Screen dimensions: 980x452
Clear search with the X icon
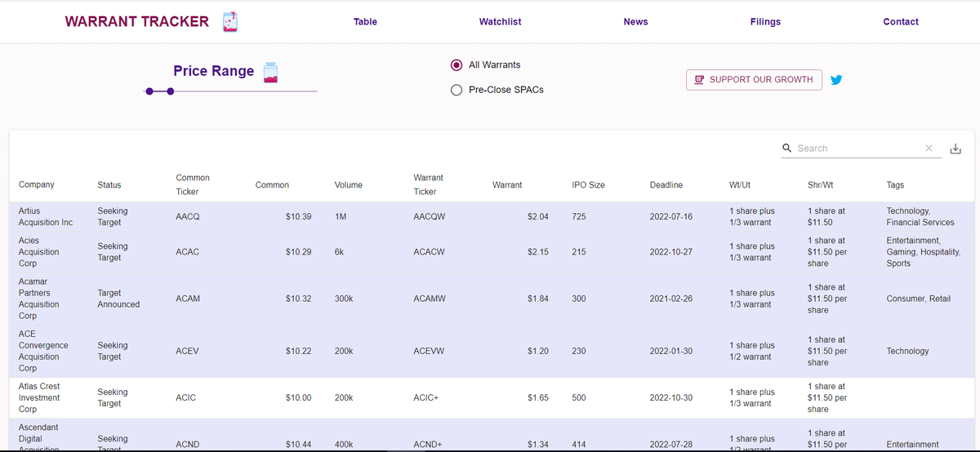[929, 148]
